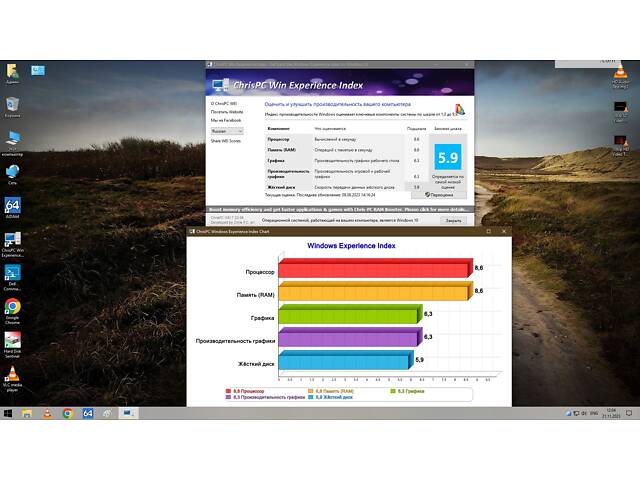The width and height of the screenshot is (640, 480).
Task: Click the red Процессор bar in chart
Action: click(375, 269)
